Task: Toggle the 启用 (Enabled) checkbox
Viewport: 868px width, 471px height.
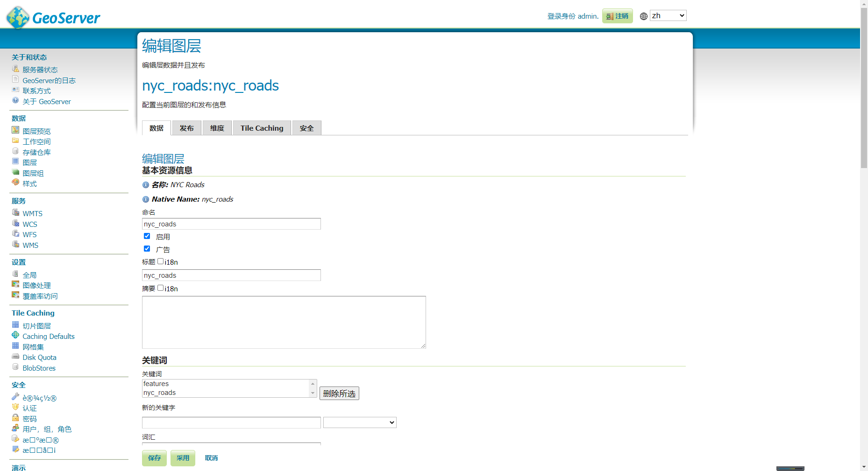Action: point(147,236)
